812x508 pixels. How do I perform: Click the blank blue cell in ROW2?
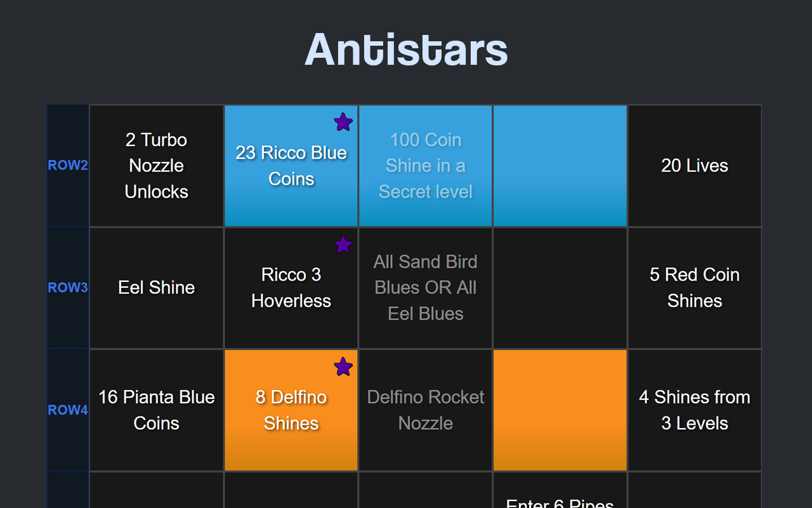click(560, 165)
